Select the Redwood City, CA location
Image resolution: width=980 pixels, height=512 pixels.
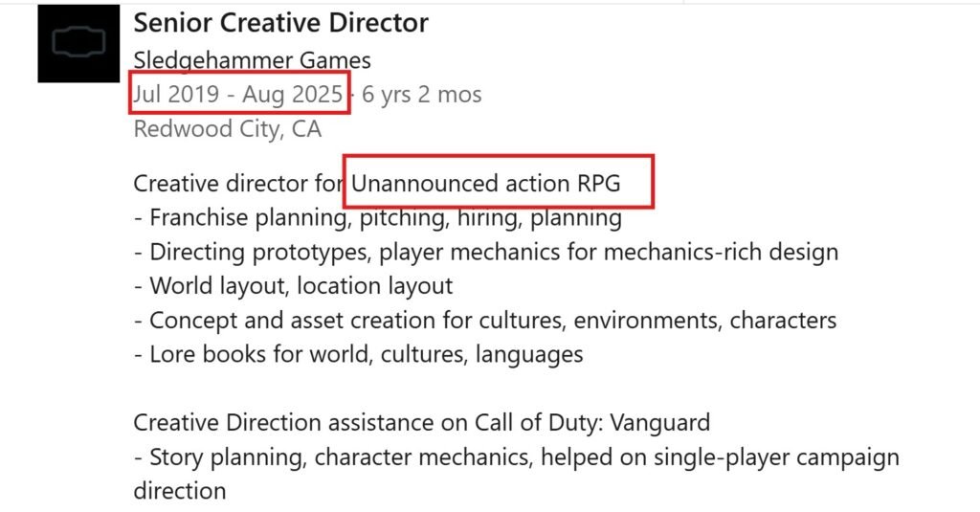[228, 128]
